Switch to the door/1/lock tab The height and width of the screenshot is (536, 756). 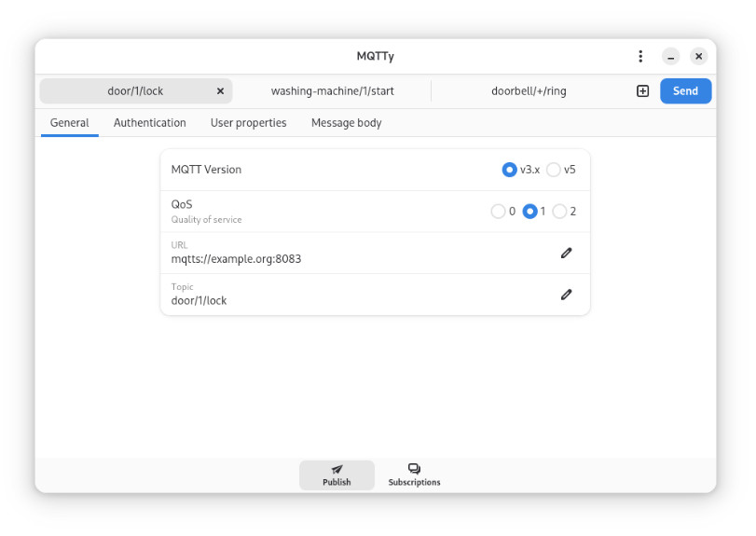pyautogui.click(x=135, y=91)
